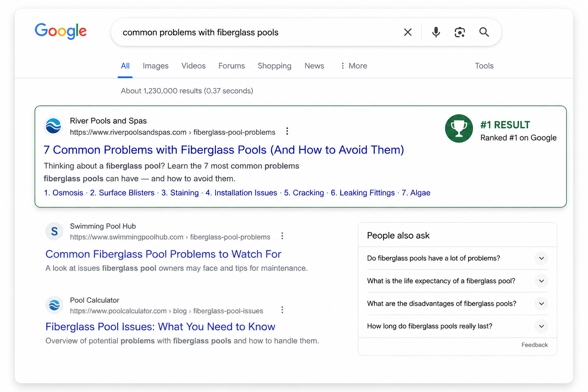Switch to the Forums tab
This screenshot has width=588, height=392.
232,66
